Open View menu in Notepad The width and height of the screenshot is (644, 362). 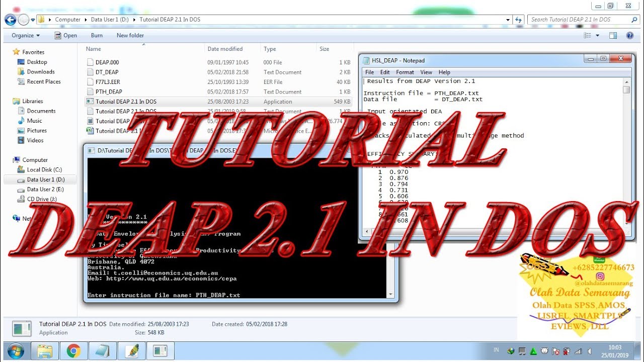click(426, 72)
